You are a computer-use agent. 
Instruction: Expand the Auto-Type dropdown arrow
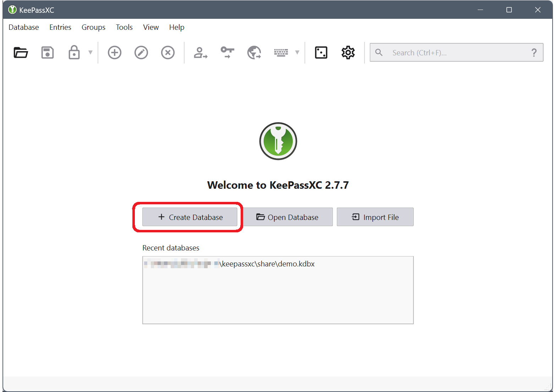(x=297, y=53)
